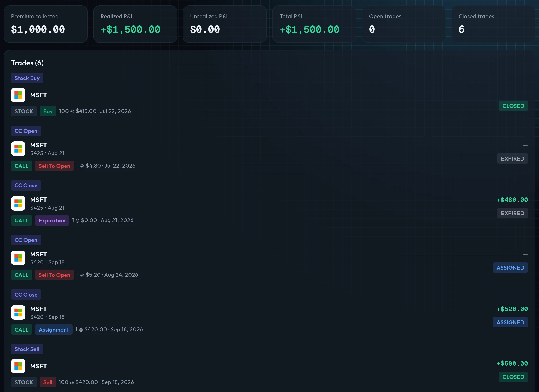
Task: Click the STOCK badge in the Sell row
Action: coord(24,382)
